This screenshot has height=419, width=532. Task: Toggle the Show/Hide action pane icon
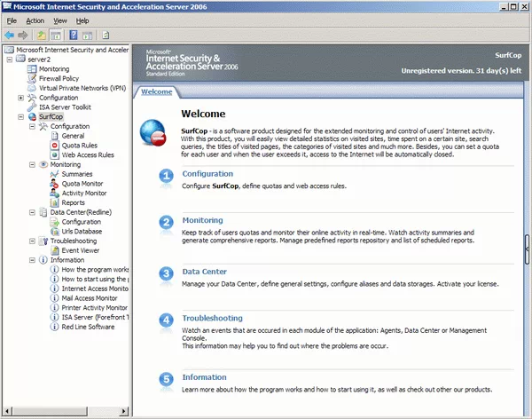pyautogui.click(x=87, y=36)
